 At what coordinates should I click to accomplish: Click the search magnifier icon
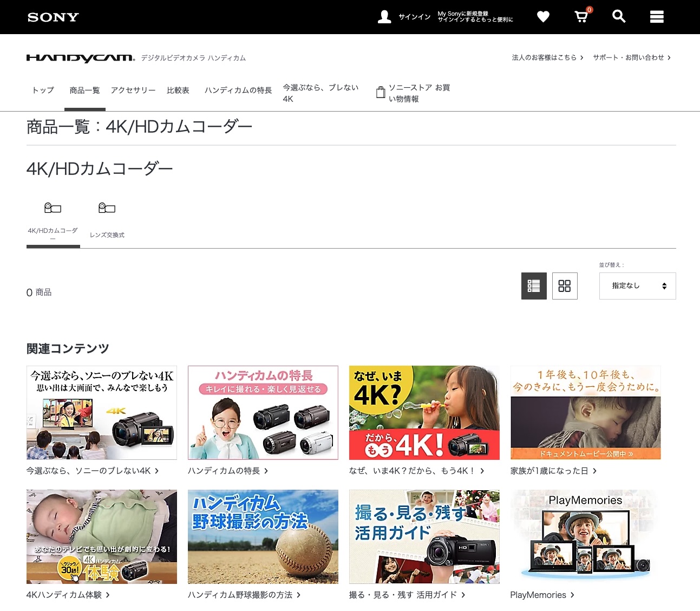pyautogui.click(x=619, y=17)
